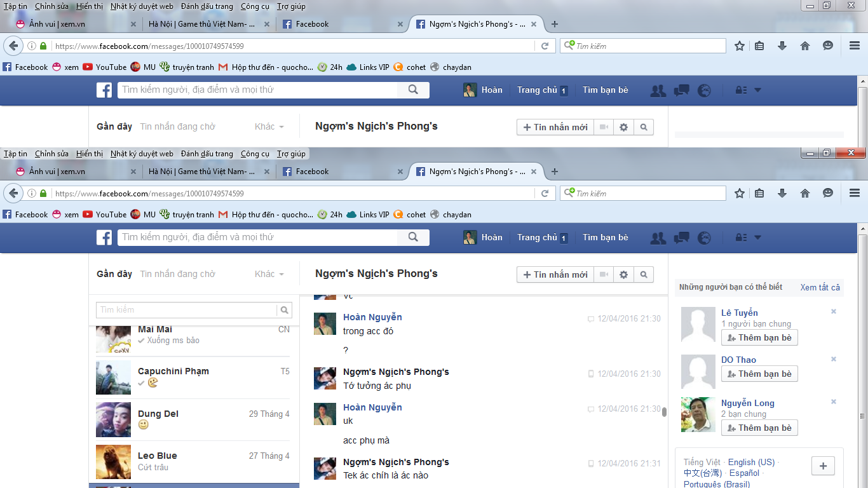The image size is (868, 488).
Task: Open Capuchini Phạm conversation
Action: pyautogui.click(x=194, y=377)
